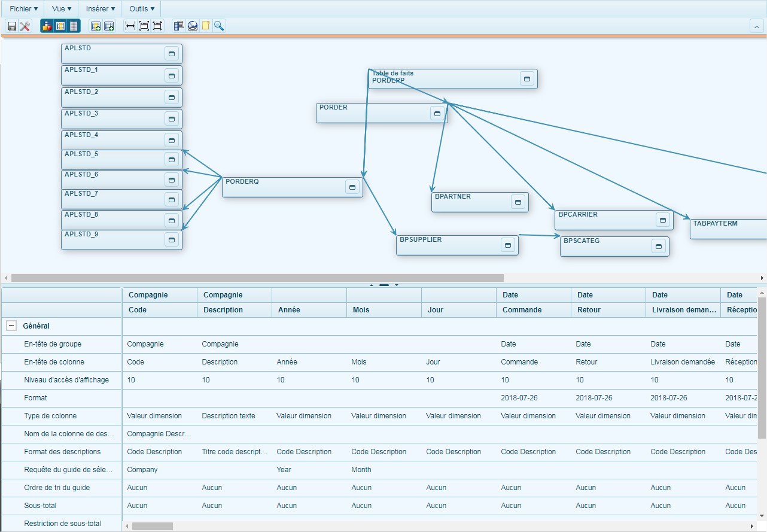Click the fit selection frame icon
This screenshot has width=767, height=532.
click(x=157, y=26)
